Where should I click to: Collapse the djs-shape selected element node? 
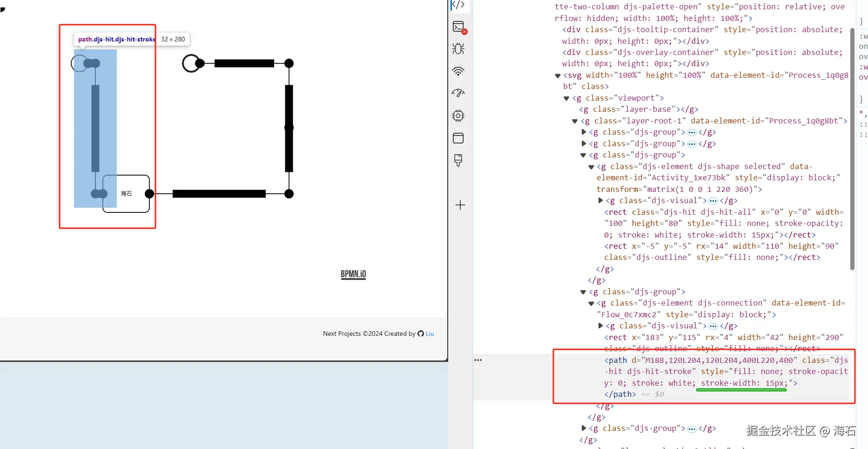592,167
